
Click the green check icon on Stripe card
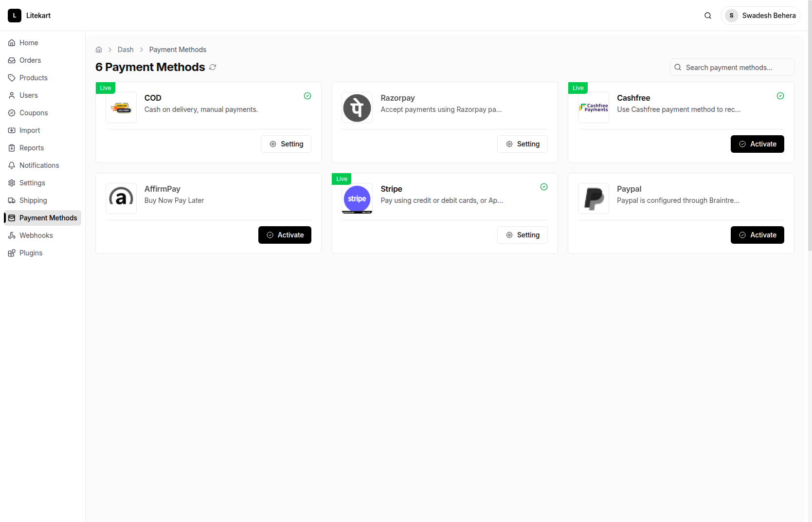click(544, 187)
